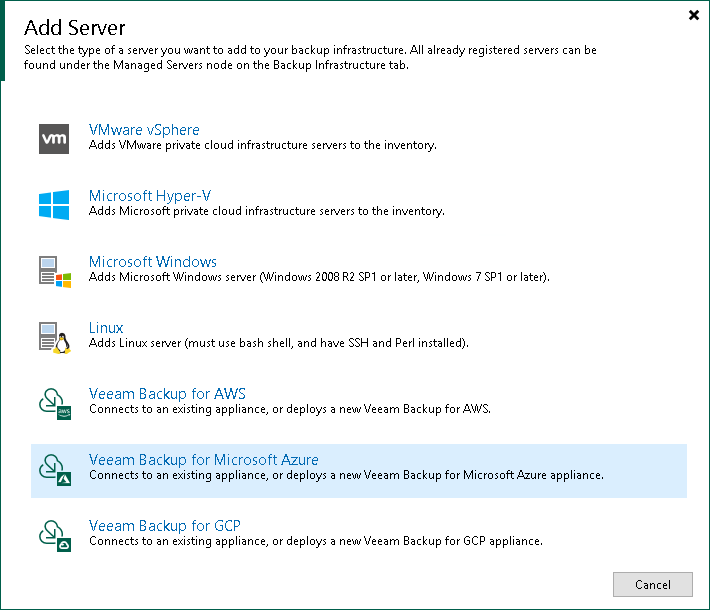
Task: Click 'Adds Microsoft Windows server' description text
Action: coord(319,277)
